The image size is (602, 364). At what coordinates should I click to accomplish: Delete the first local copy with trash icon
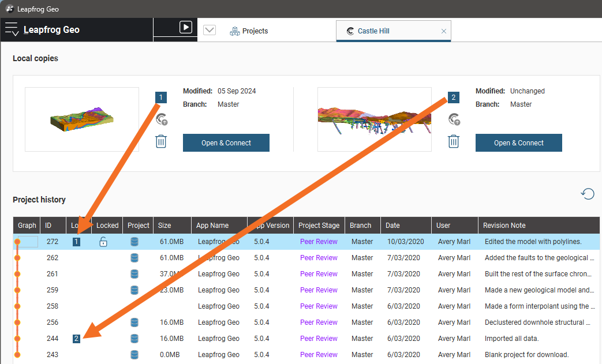(x=161, y=141)
